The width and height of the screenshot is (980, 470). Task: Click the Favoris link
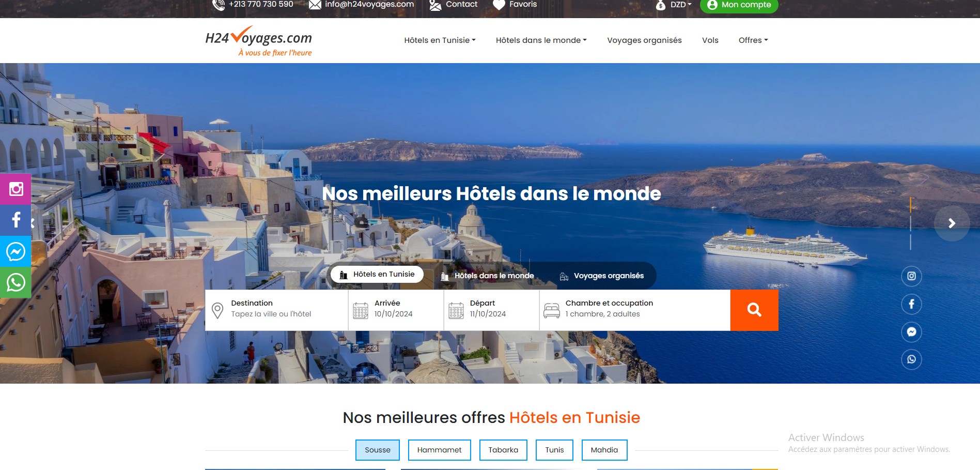523,4
